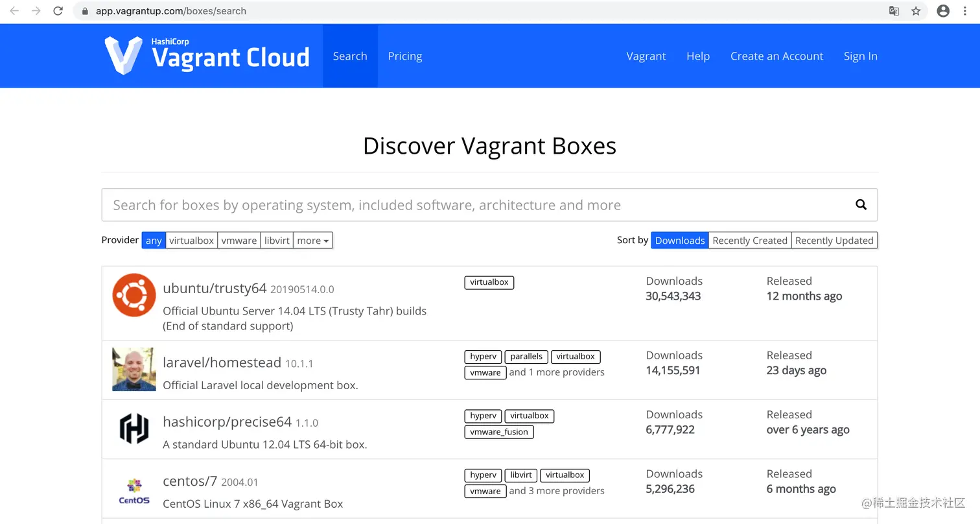Click vmware tag on laravel/homestead row
This screenshot has height=524, width=980.
[x=485, y=373]
